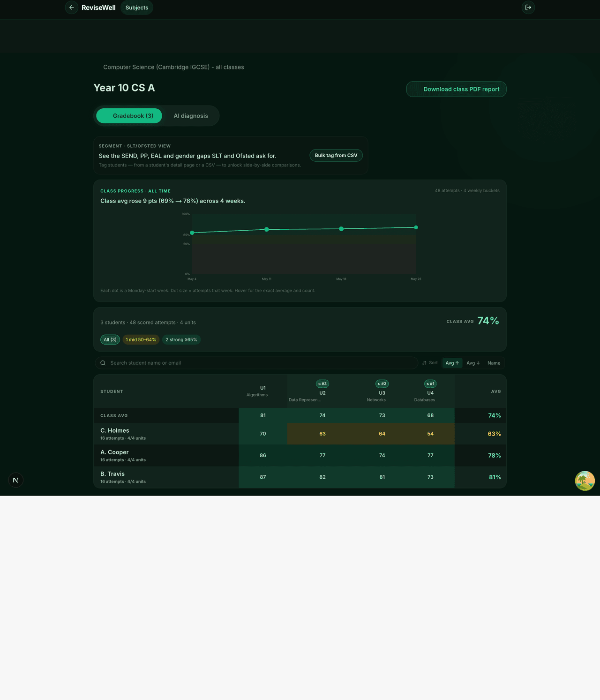Viewport: 600px width, 700px height.
Task: Filter by 2 strong ≥65% chip
Action: coord(181,339)
